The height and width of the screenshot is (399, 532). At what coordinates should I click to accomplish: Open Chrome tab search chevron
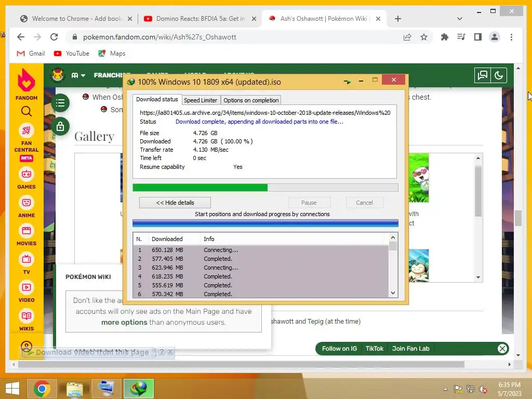(460, 19)
